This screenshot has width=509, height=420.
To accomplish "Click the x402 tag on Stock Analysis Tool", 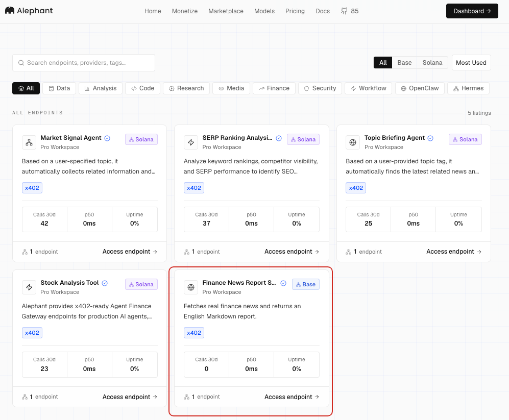I will click(32, 333).
